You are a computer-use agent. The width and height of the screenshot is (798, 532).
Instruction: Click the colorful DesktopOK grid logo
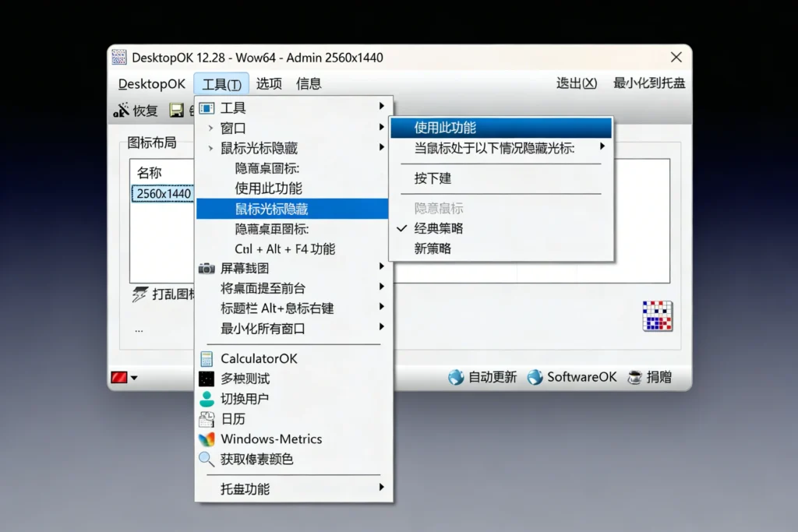[x=655, y=316]
